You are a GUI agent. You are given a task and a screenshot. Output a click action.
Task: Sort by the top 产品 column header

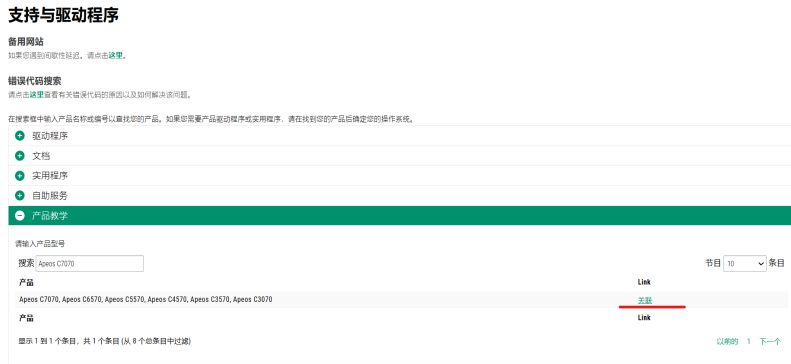click(26, 282)
